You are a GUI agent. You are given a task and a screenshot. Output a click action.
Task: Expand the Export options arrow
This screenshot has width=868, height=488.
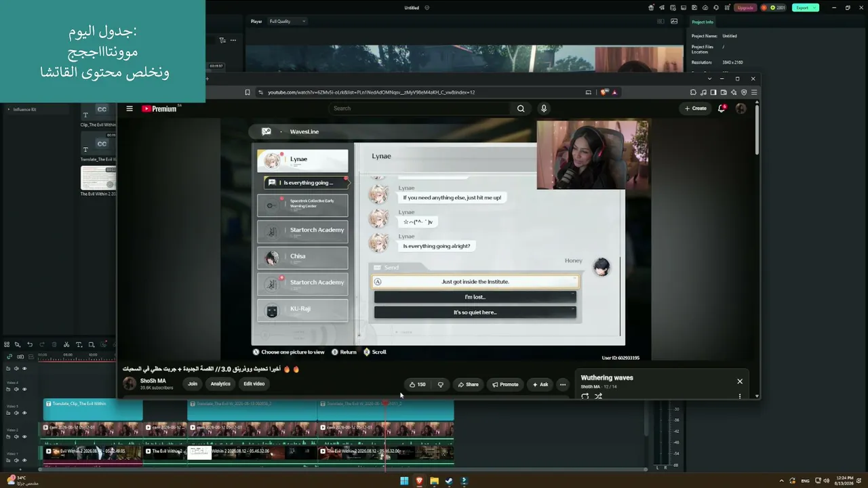814,7
